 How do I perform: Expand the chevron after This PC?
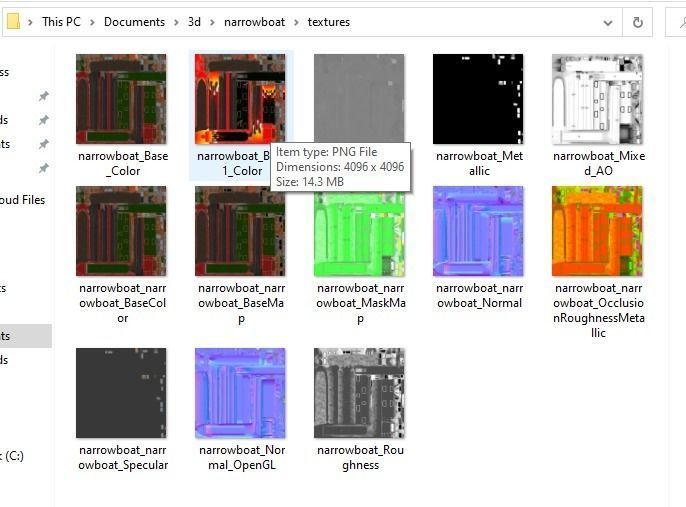pyautogui.click(x=92, y=22)
